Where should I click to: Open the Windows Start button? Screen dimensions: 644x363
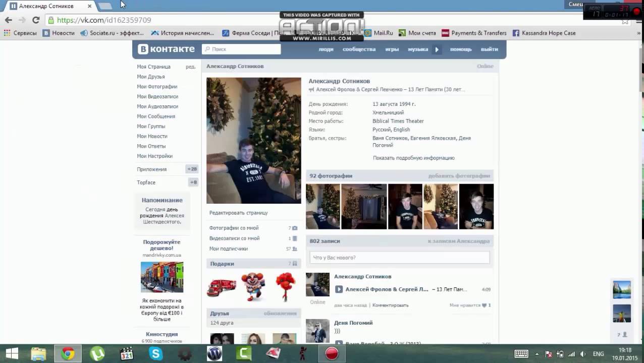[x=12, y=354]
